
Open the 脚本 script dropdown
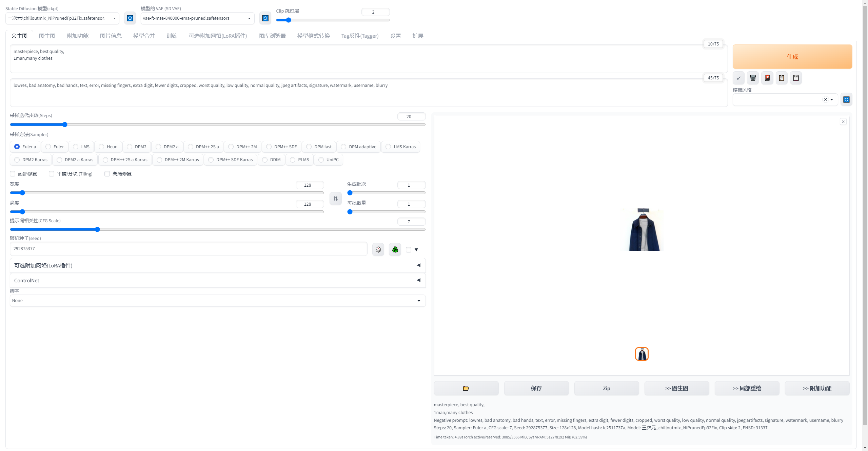[x=217, y=301]
